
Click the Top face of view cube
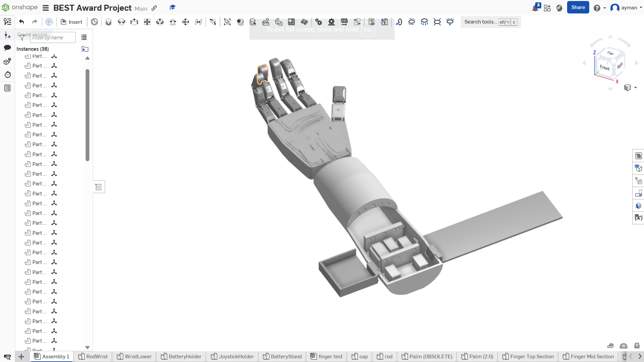coord(610,53)
